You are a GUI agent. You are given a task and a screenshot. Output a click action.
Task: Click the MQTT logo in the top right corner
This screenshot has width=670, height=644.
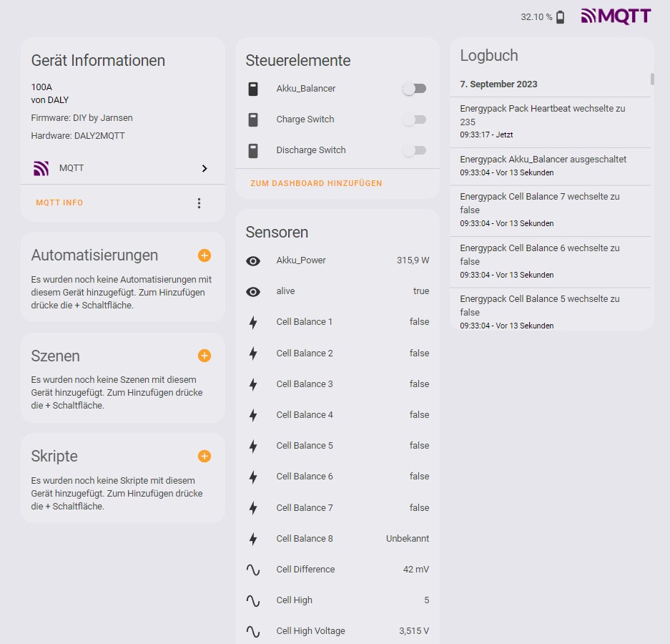pyautogui.click(x=616, y=15)
